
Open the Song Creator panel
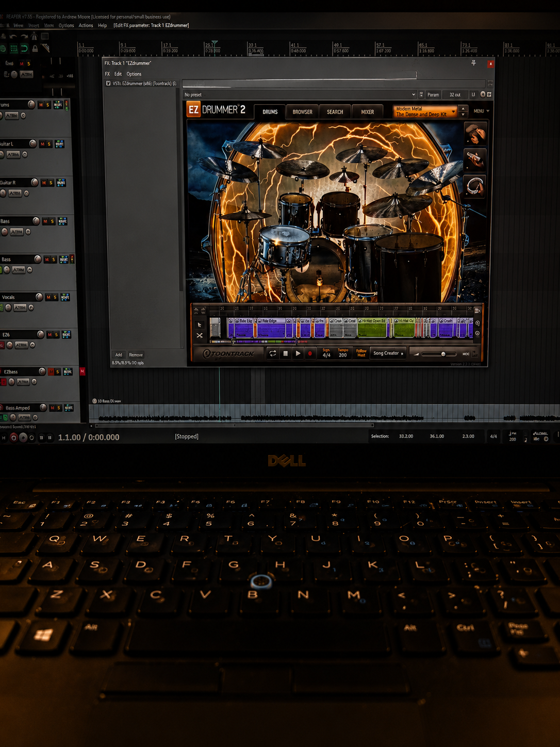[388, 353]
